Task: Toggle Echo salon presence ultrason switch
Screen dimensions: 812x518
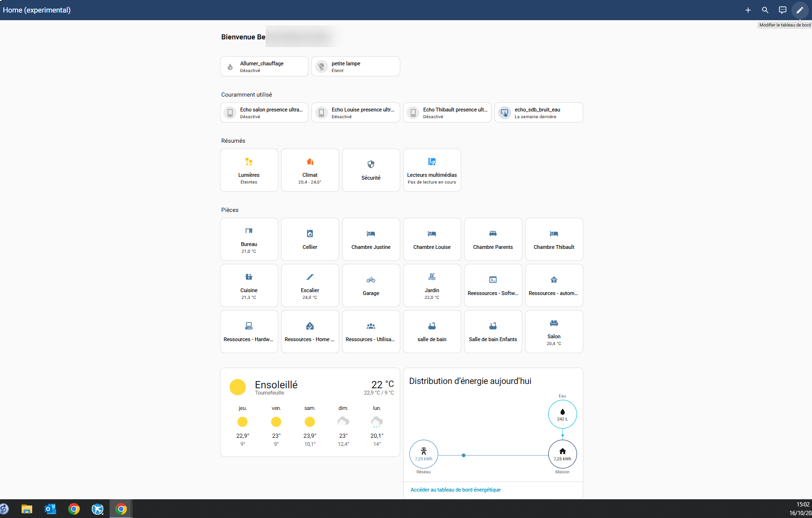Action: [x=230, y=113]
